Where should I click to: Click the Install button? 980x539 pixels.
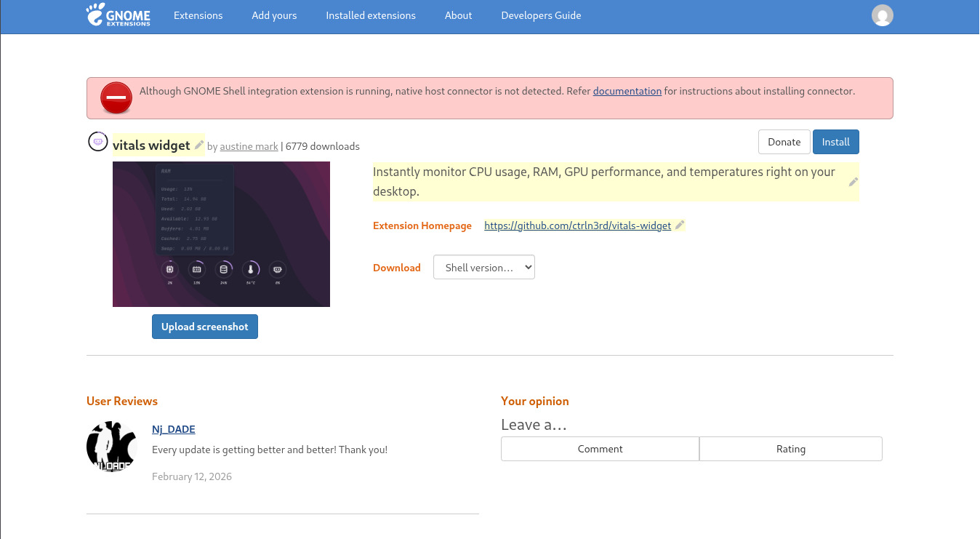[x=835, y=142]
